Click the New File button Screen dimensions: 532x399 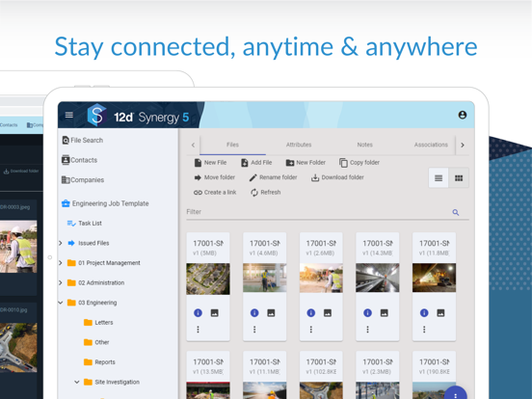pyautogui.click(x=210, y=163)
